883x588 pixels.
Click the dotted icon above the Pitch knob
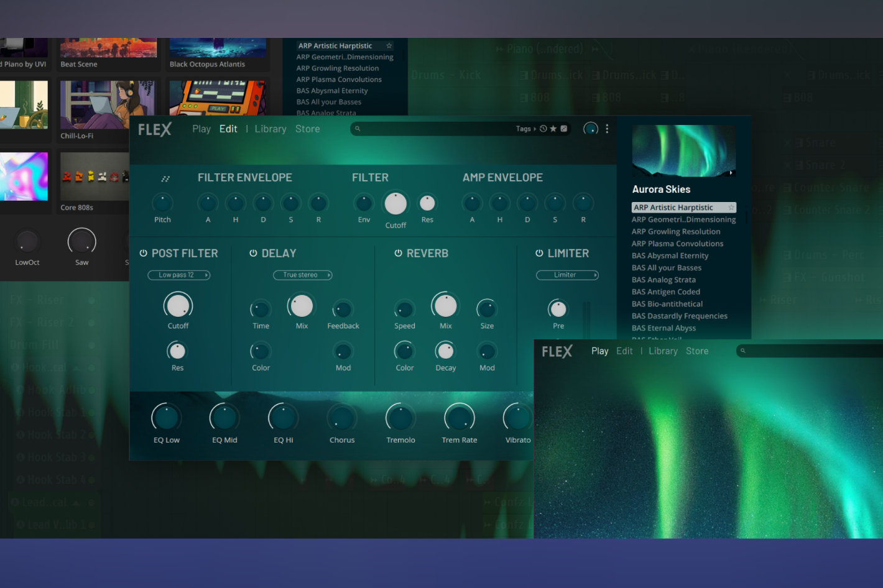point(165,178)
